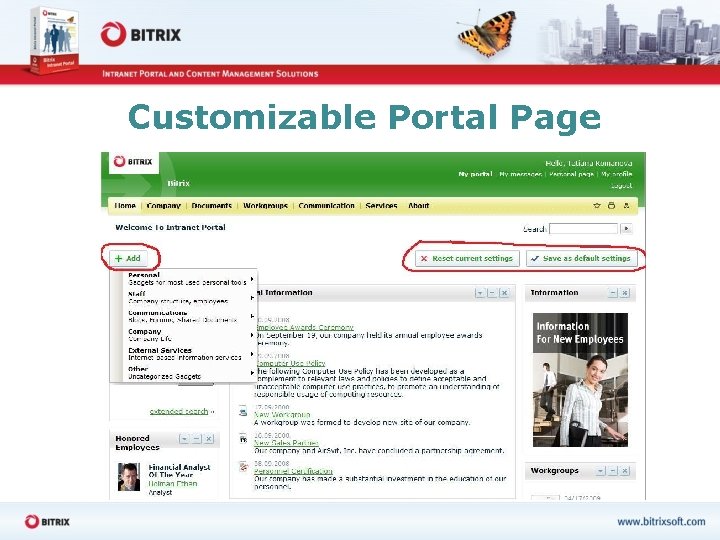The width and height of the screenshot is (720, 540).
Task: Click the icon beside New Sales Partner news
Action: (x=243, y=439)
